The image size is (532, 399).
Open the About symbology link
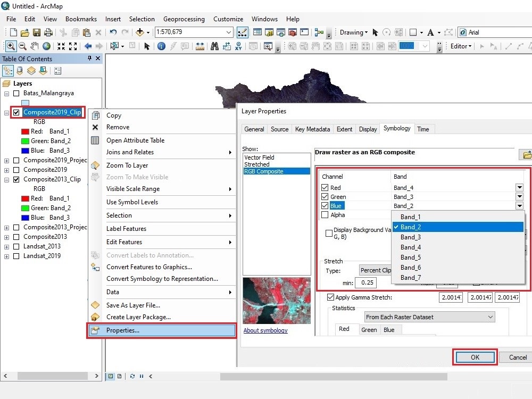[x=265, y=330]
